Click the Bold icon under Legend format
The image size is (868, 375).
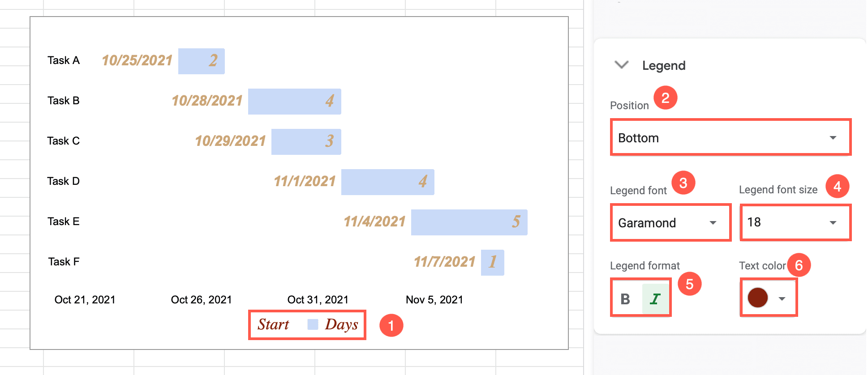[626, 298]
